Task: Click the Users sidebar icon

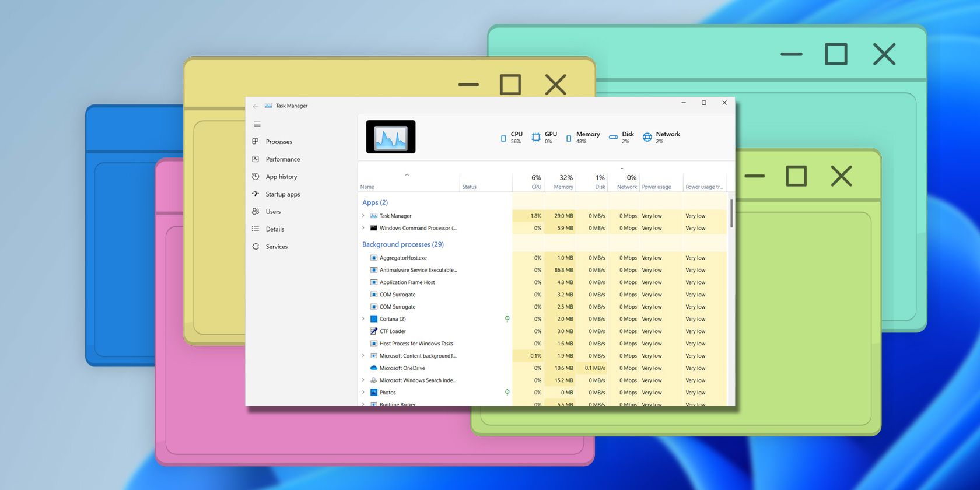Action: (256, 212)
